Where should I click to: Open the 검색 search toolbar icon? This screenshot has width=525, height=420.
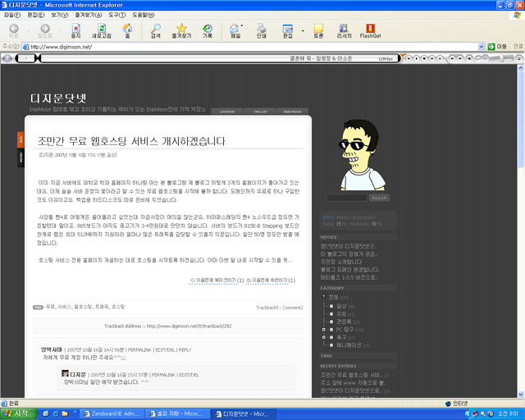(155, 31)
